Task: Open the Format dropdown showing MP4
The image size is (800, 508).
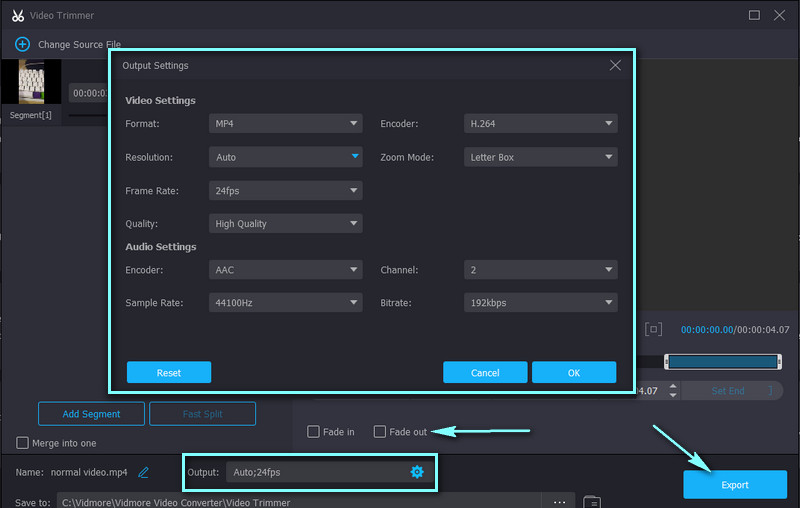Action: tap(286, 124)
